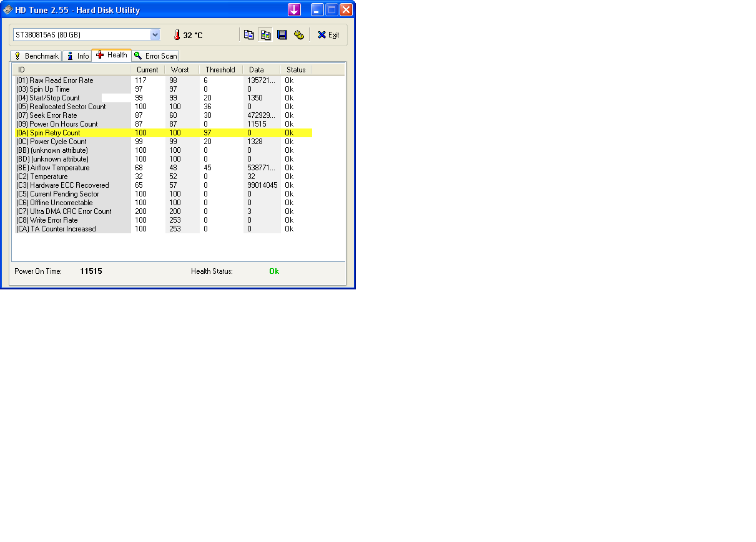Select the (BD) unknown attribute row
This screenshot has width=756, height=542.
[163, 159]
